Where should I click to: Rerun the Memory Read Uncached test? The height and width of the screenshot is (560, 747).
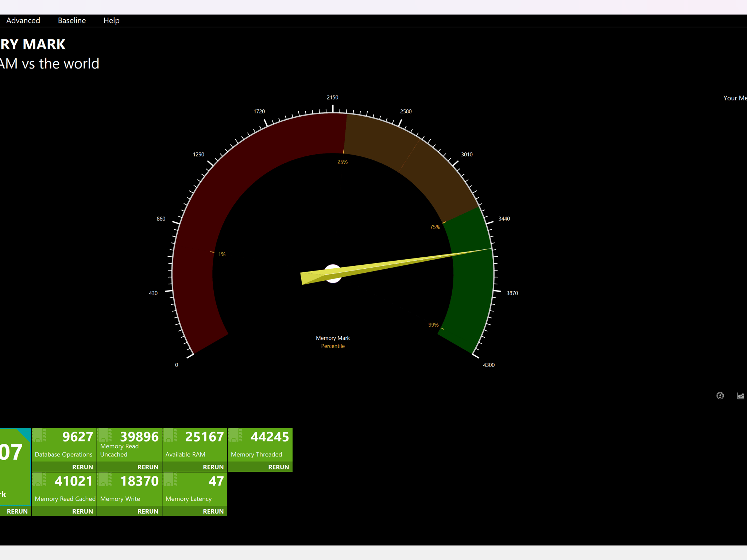[148, 467]
